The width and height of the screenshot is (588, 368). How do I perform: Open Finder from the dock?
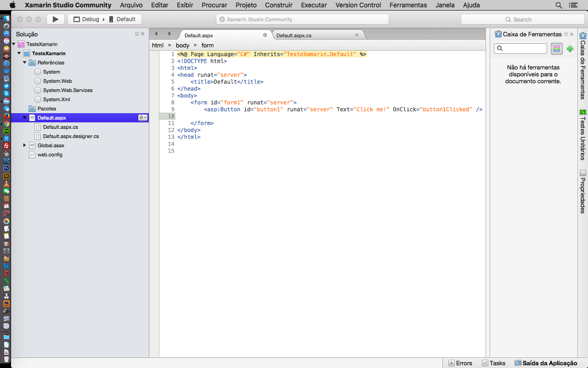click(6, 18)
